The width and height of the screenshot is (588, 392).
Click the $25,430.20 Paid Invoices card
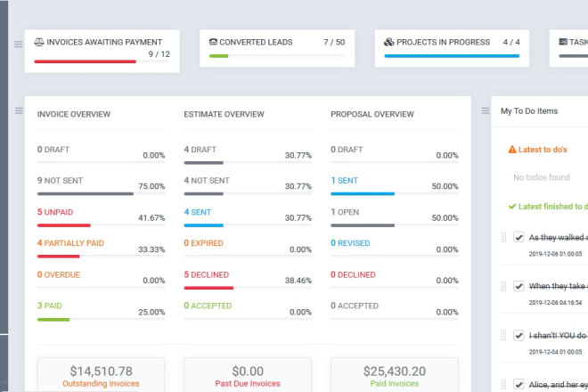tap(394, 375)
